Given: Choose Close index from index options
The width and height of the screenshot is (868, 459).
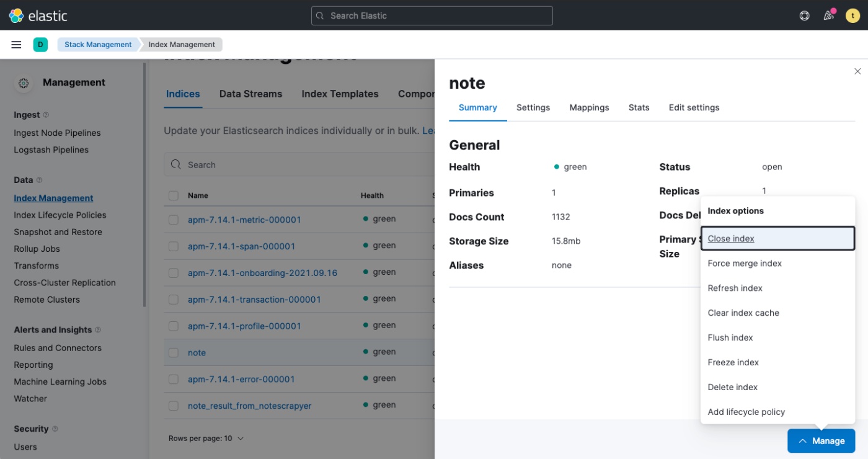Looking at the screenshot, I should pos(777,239).
